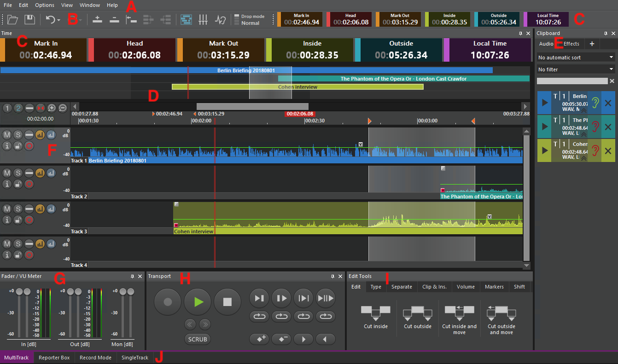Open the Undo history dropdown arrow
This screenshot has width=618, height=364.
(x=58, y=19)
